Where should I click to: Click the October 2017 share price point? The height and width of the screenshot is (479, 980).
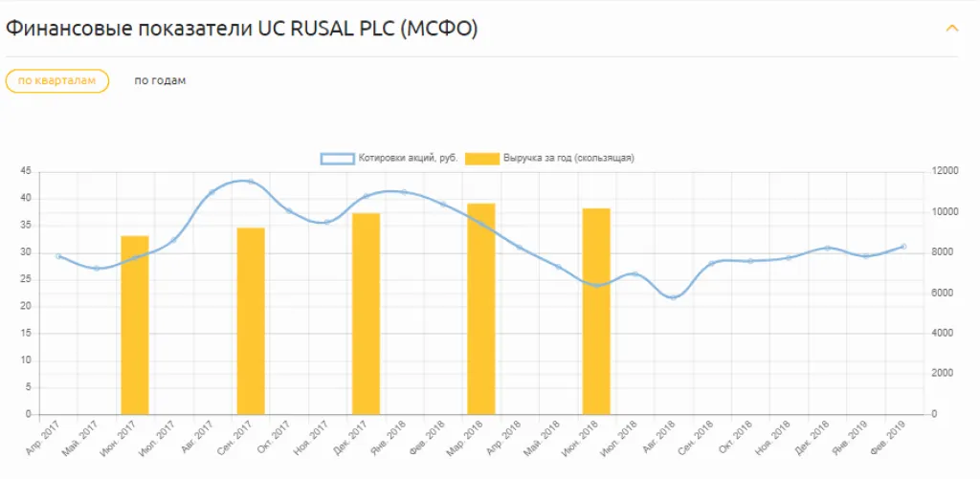tap(289, 210)
